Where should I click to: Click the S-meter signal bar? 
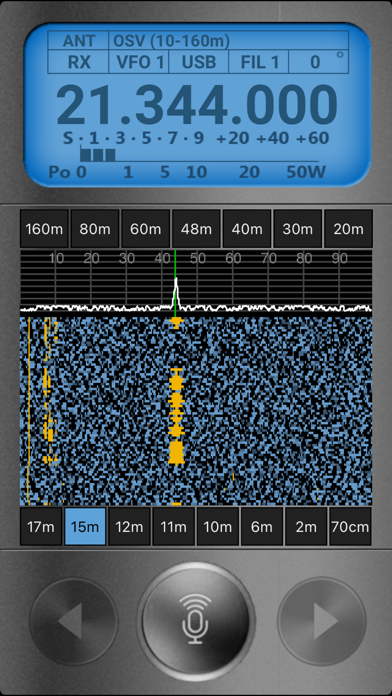[98, 155]
